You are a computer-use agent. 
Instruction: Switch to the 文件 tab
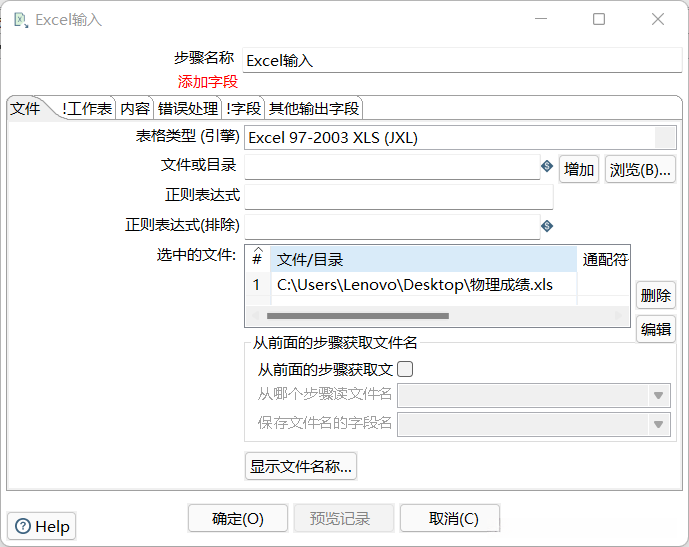click(x=25, y=109)
